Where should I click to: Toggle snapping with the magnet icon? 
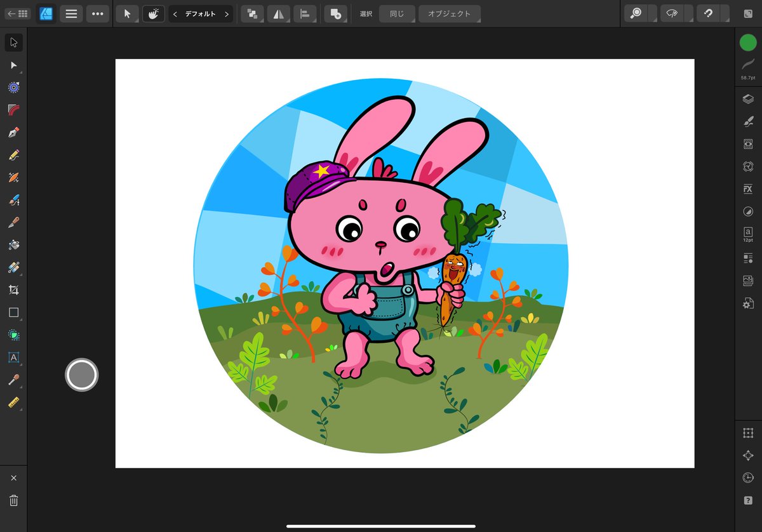709,13
